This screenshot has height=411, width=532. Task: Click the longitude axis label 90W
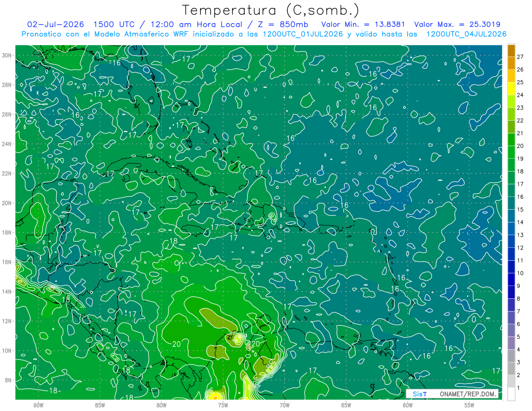tap(38, 405)
